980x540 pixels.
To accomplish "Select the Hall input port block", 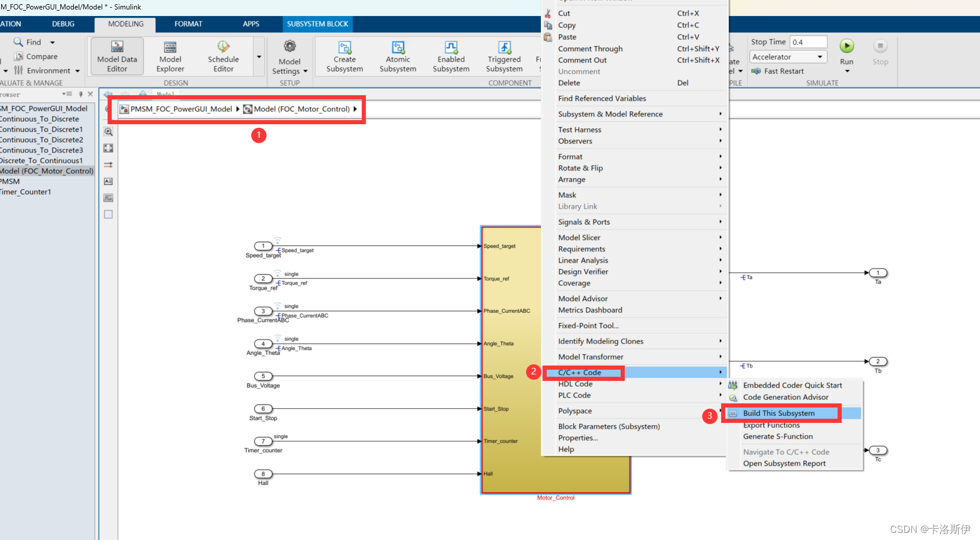I will click(263, 474).
